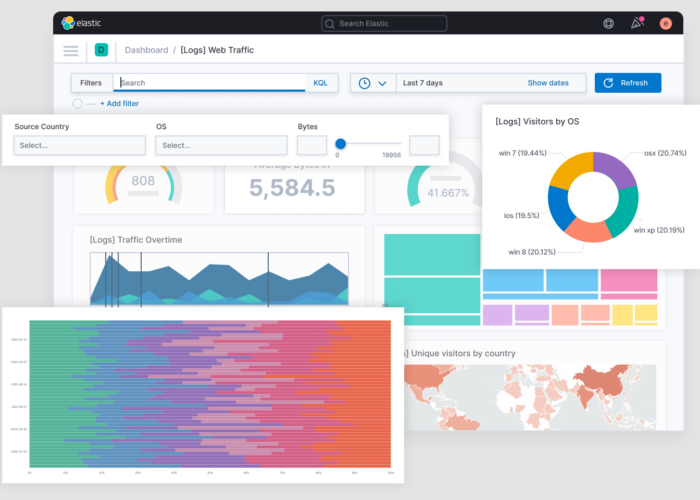The image size is (700, 500).
Task: Expand the OS select dropdown
Action: pos(220,145)
